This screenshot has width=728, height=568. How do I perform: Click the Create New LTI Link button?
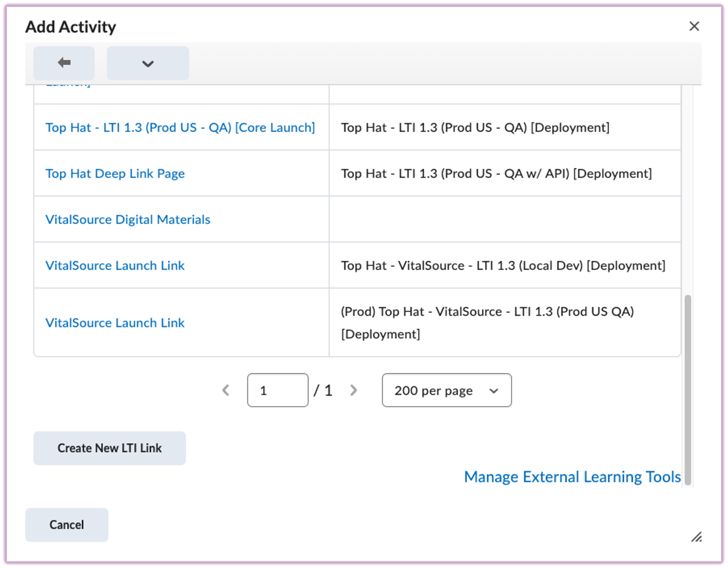[109, 448]
